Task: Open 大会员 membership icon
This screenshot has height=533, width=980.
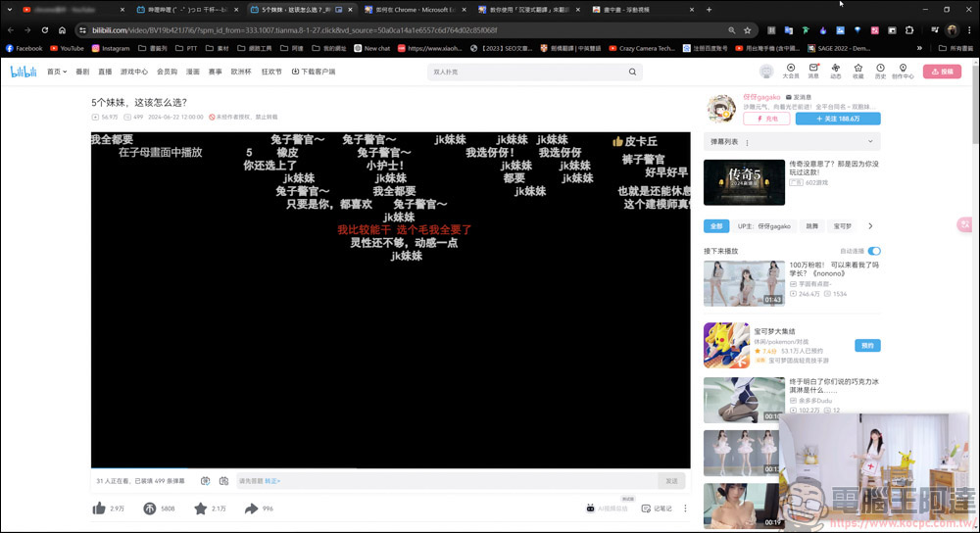Action: pyautogui.click(x=791, y=72)
